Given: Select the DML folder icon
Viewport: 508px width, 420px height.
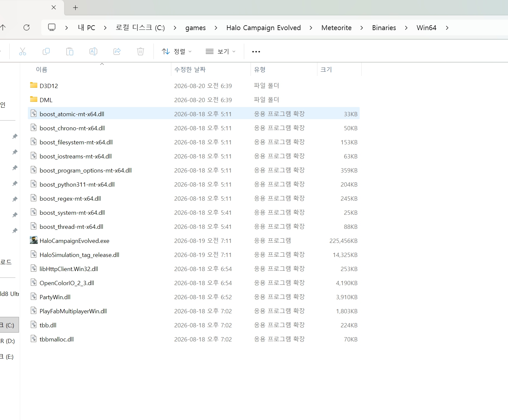Looking at the screenshot, I should (34, 100).
